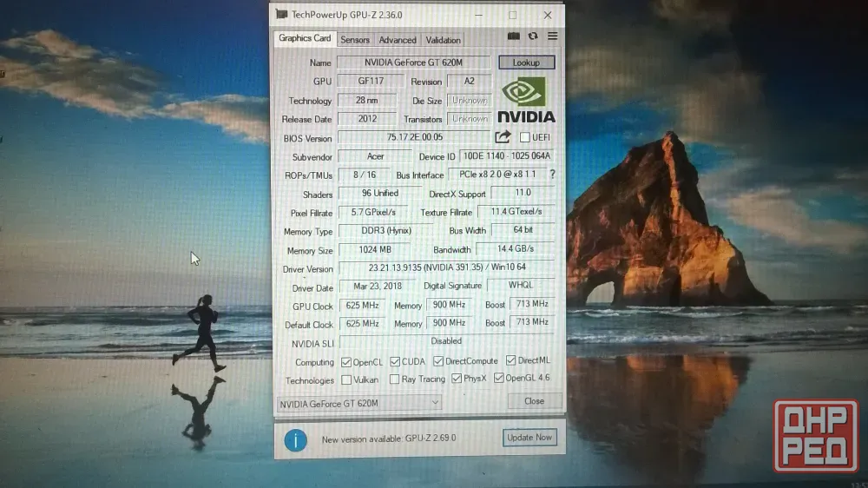Toggle the Ray Tracing checkbox
Image resolution: width=868 pixels, height=488 pixels.
click(394, 379)
